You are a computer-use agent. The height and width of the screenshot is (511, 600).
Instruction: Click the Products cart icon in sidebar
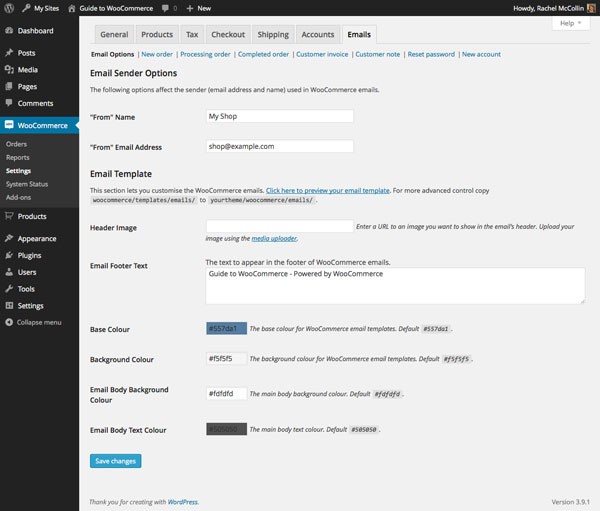click(x=9, y=216)
